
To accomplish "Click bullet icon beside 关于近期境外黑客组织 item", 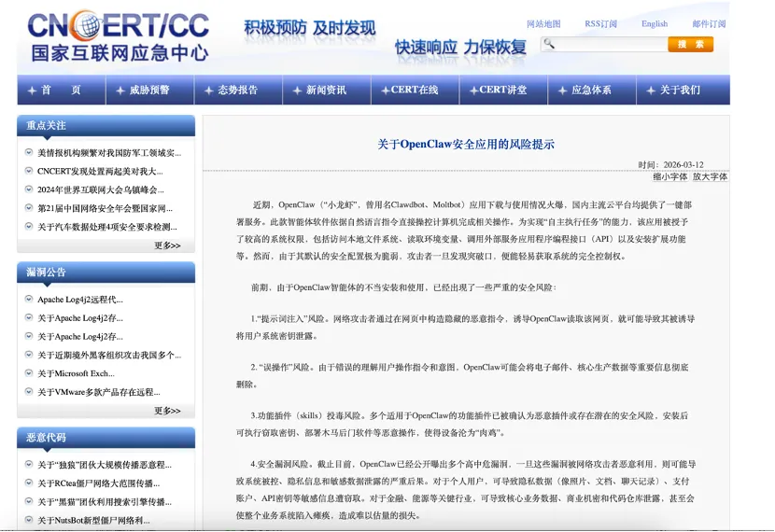I will coord(29,354).
